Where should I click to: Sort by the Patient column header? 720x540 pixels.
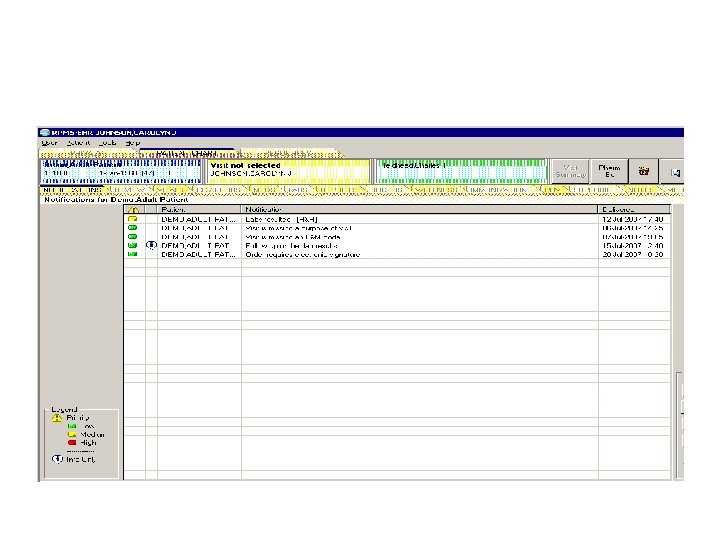point(199,209)
